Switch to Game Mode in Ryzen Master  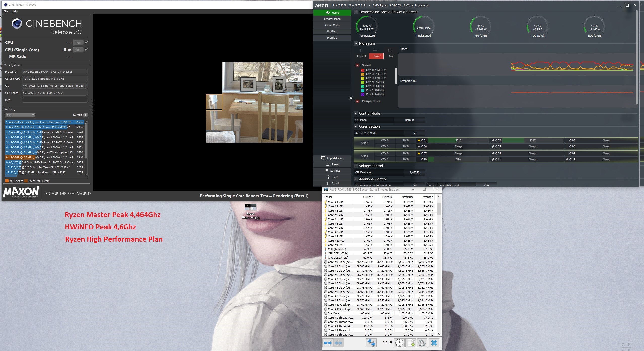click(x=332, y=25)
